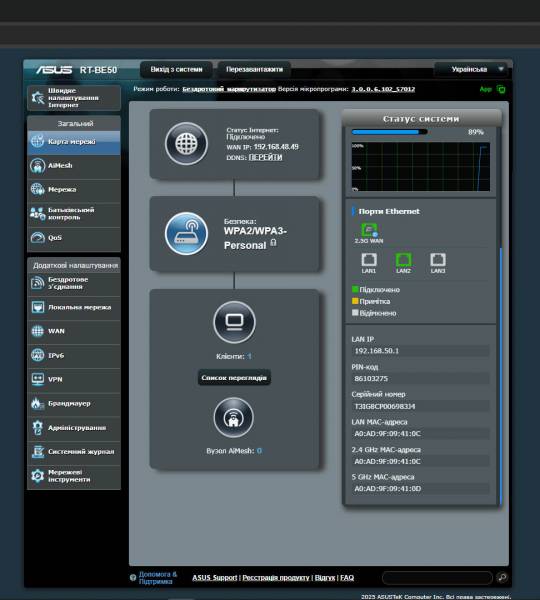The width and height of the screenshot is (540, 600).
Task: Click the Статус системи panel header
Action: coord(421,119)
